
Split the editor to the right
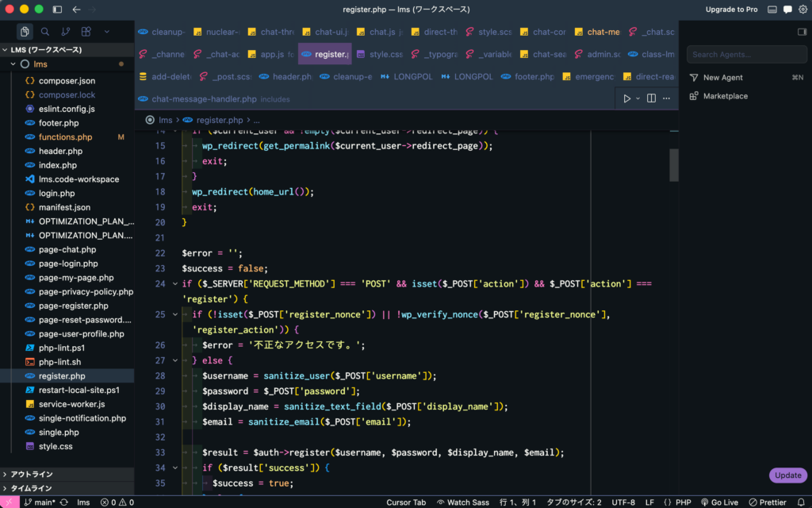652,98
